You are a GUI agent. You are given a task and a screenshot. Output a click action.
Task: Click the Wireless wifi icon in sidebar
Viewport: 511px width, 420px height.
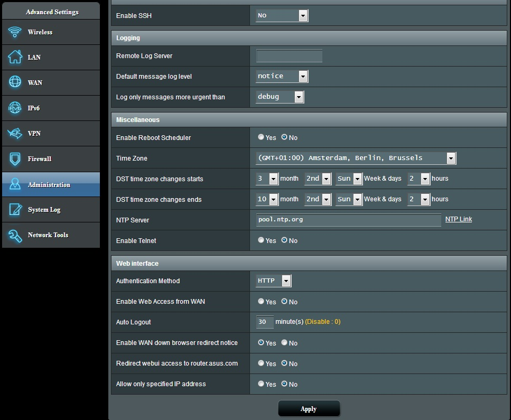[x=15, y=32]
